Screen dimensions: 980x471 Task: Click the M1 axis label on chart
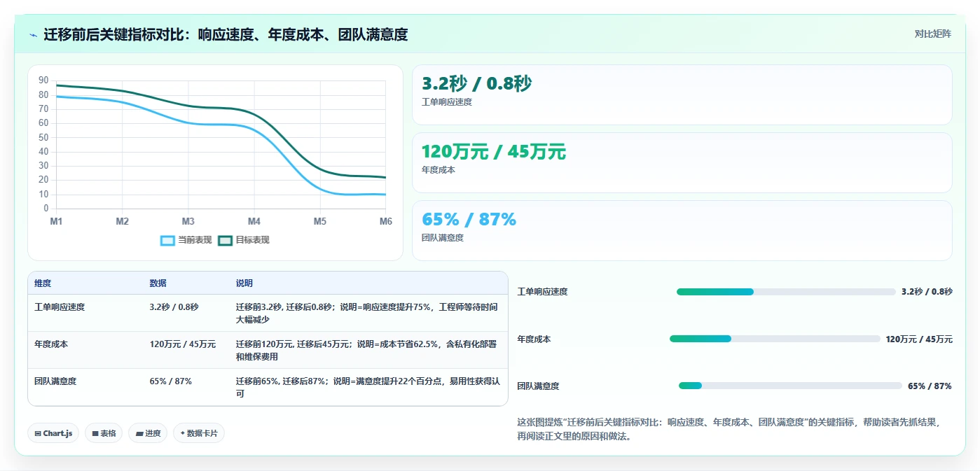pos(56,221)
